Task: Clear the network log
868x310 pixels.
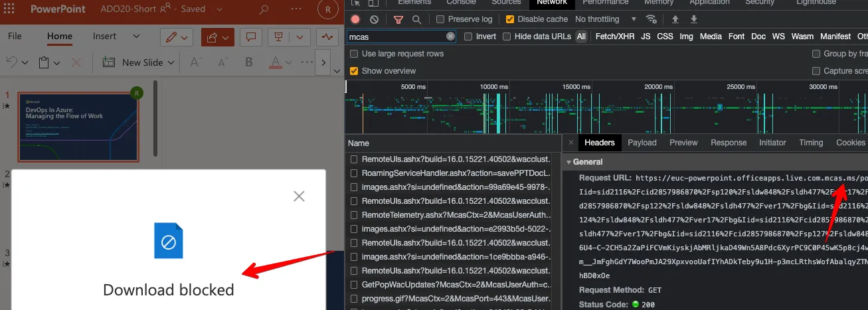Action: 374,20
